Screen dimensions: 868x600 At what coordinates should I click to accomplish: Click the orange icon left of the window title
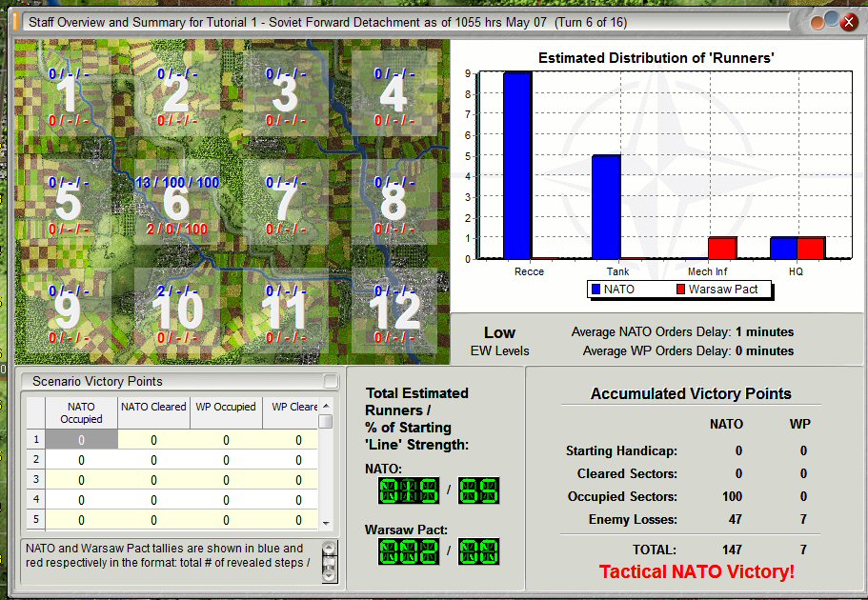(16, 22)
